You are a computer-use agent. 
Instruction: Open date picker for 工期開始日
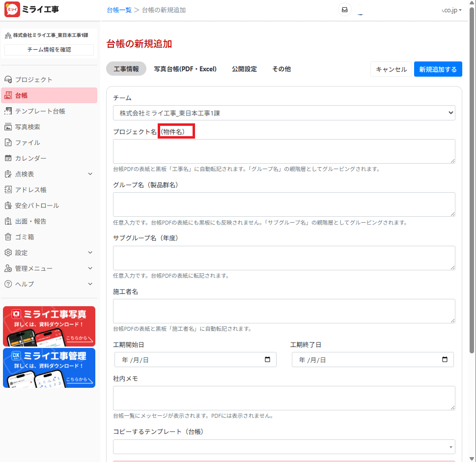coord(267,360)
